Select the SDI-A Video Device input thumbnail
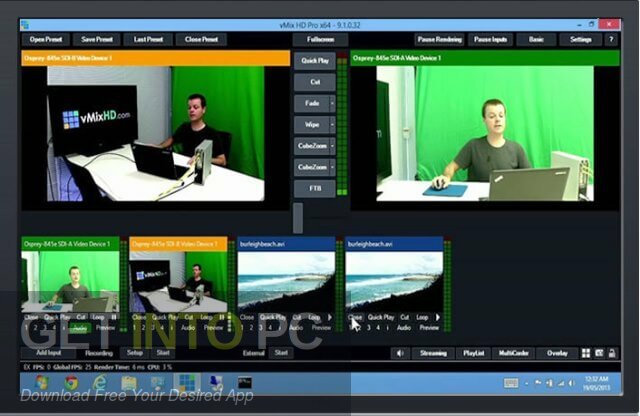The height and width of the screenshot is (416, 640). tap(70, 281)
